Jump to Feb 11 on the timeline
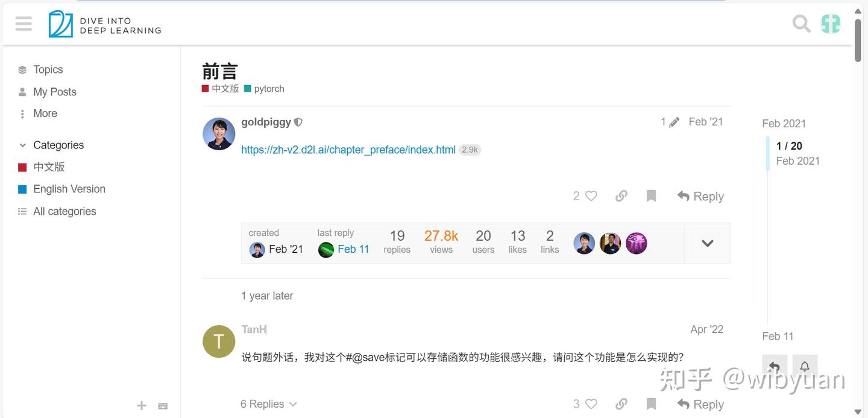The height and width of the screenshot is (418, 868). 778,337
